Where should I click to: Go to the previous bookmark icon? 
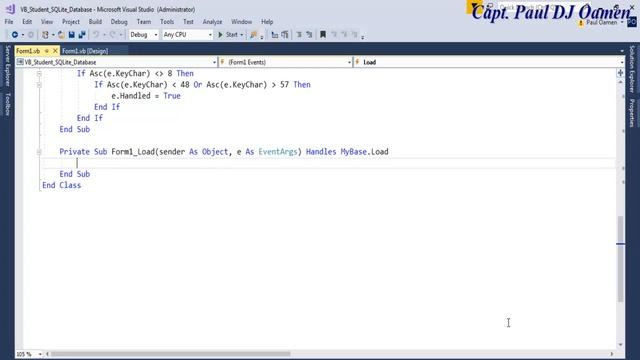coord(334,35)
